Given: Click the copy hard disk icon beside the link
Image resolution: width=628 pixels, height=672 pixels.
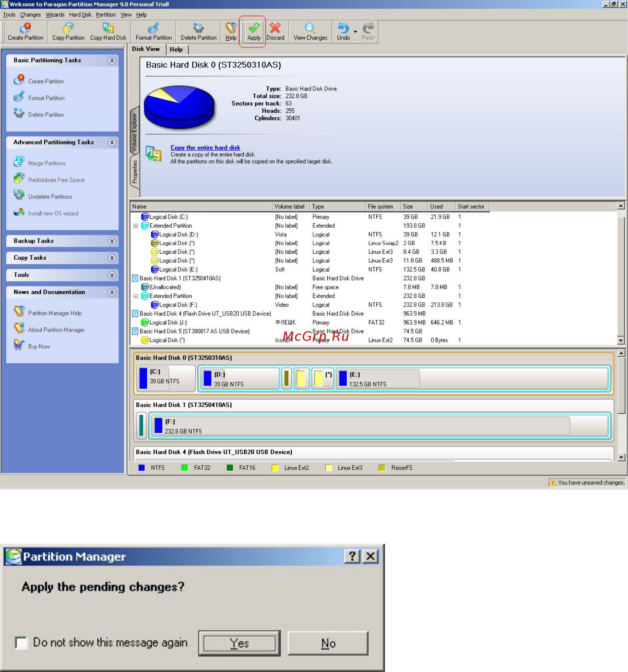Looking at the screenshot, I should coord(153,154).
